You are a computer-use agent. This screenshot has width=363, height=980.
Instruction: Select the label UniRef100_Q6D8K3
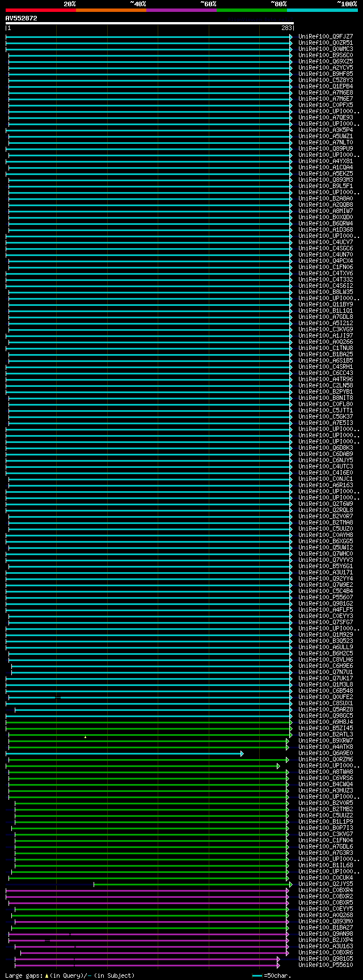(326, 448)
